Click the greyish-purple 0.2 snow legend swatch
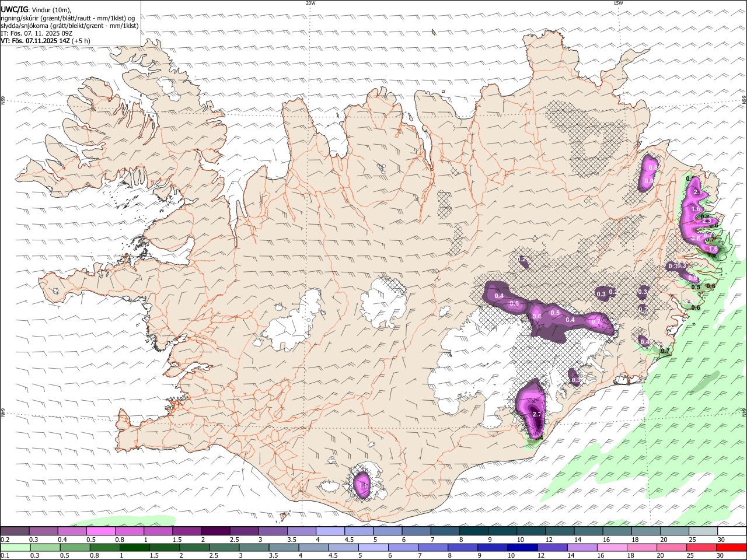Image resolution: width=747 pixels, height=560 pixels. [x=15, y=531]
